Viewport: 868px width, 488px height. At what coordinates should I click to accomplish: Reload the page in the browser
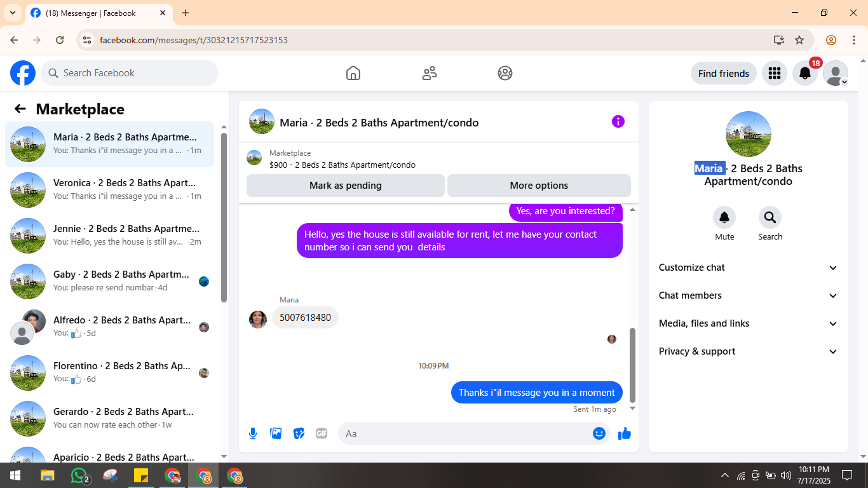[60, 40]
